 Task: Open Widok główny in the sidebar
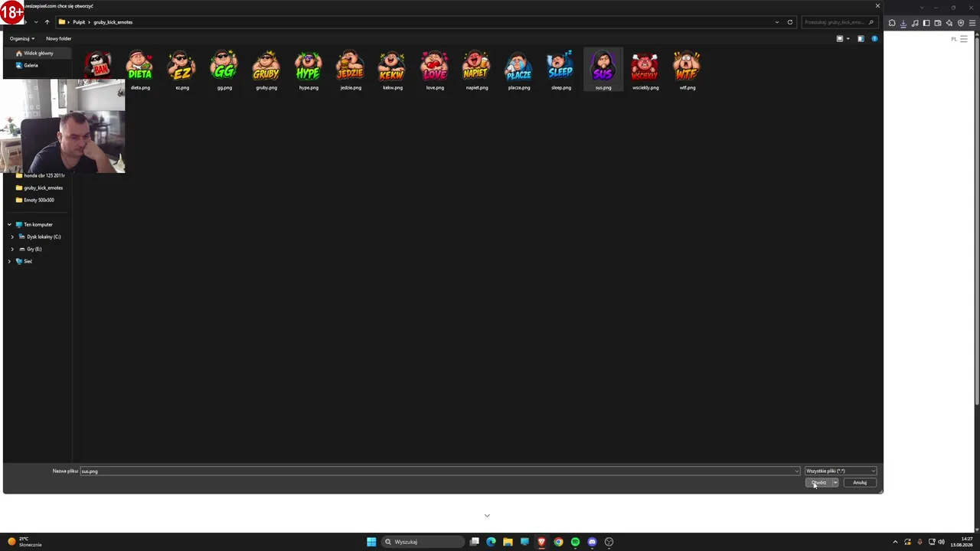pos(38,54)
